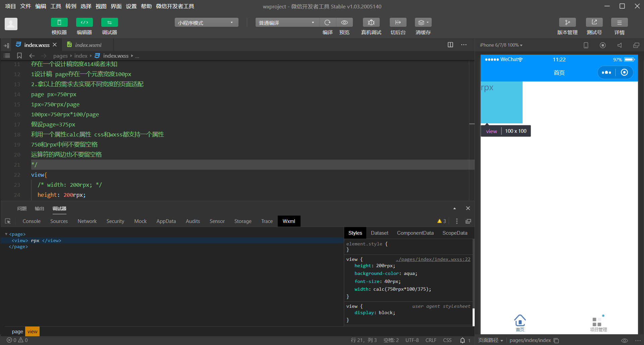Toggle the 模拟器 simulator panel button
The width and height of the screenshot is (644, 345).
(59, 22)
